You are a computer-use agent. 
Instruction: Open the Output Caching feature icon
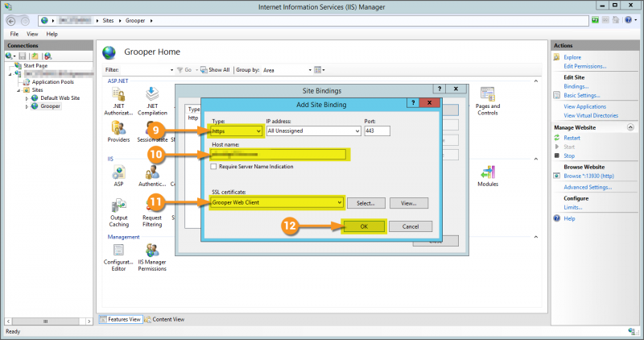pos(118,206)
